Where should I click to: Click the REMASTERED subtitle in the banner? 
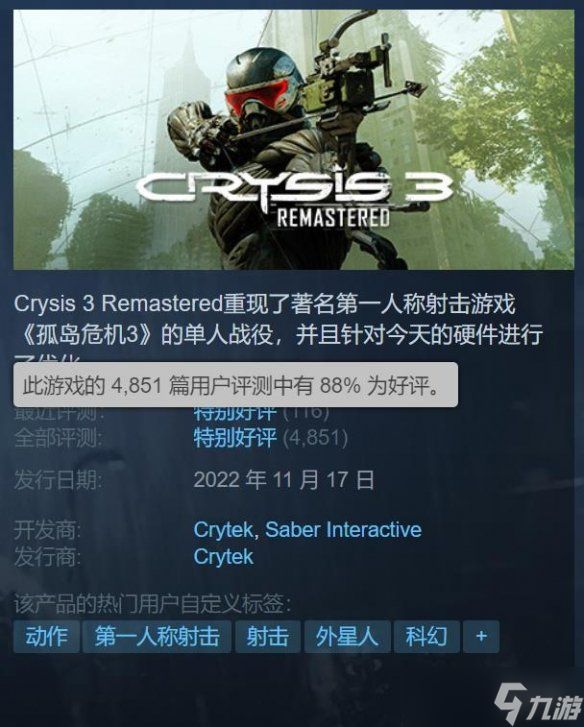click(x=333, y=217)
